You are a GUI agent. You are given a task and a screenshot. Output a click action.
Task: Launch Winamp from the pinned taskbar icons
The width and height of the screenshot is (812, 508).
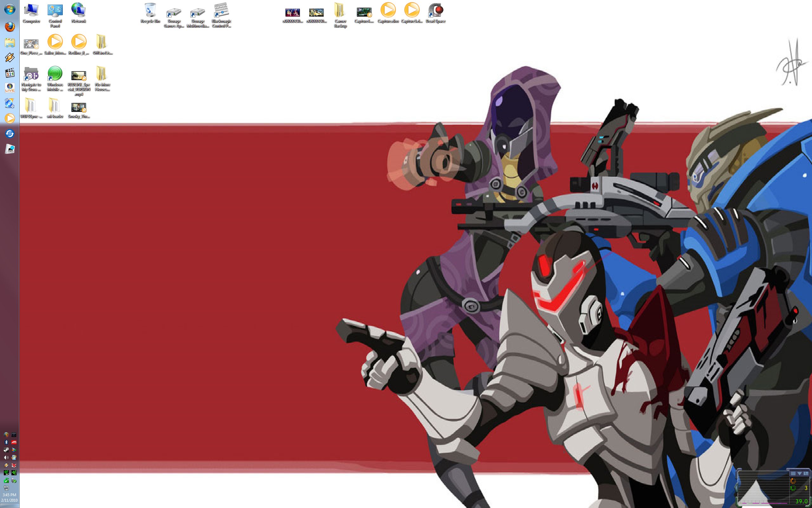click(x=10, y=57)
